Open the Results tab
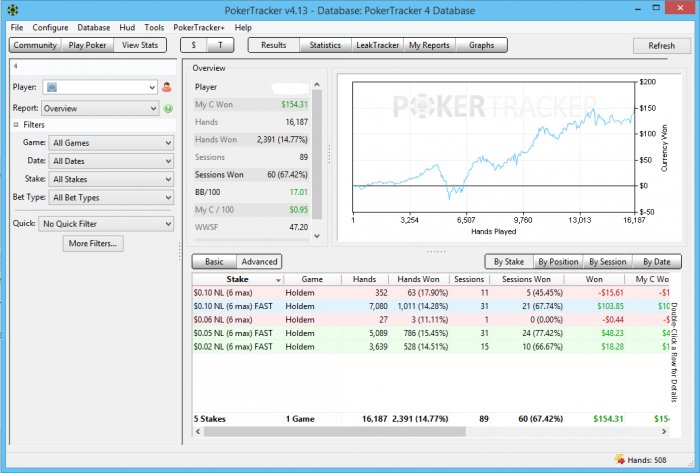Image resolution: width=700 pixels, height=473 pixels. [273, 45]
